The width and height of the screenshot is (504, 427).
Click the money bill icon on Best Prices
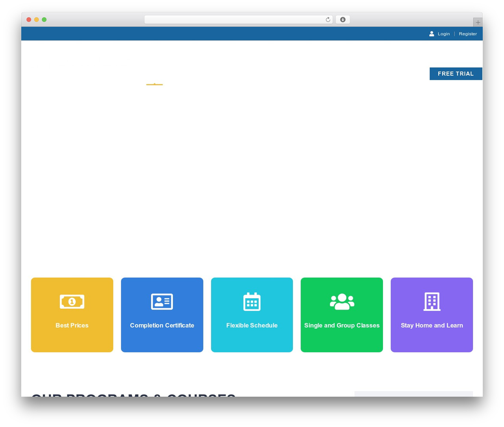click(72, 302)
